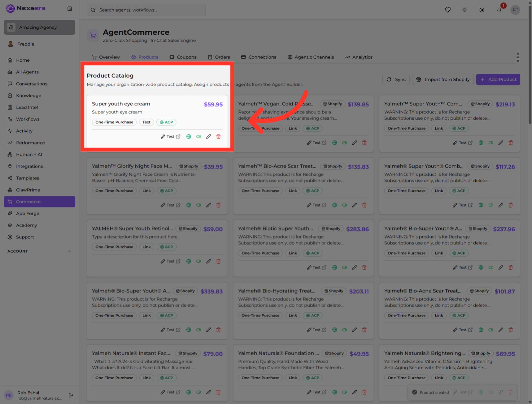Switch to the Overview tab
The image size is (532, 404).
click(x=106, y=57)
